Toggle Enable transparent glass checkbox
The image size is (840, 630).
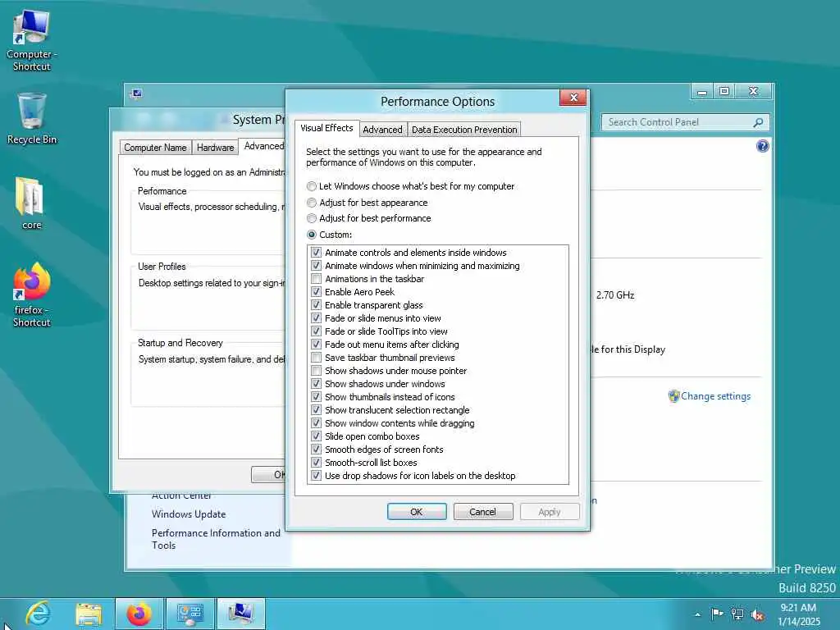pyautogui.click(x=316, y=305)
